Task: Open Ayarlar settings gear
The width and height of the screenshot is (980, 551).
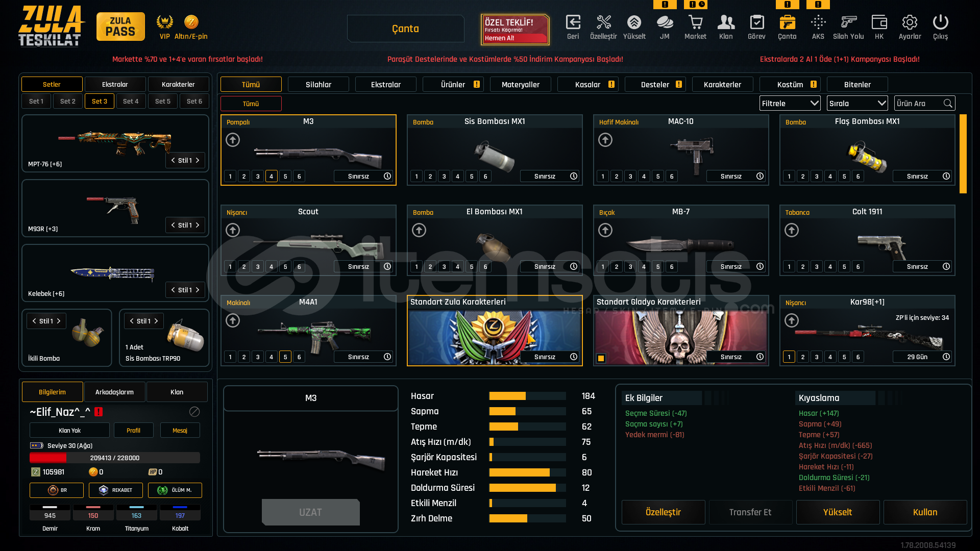Action: (910, 23)
